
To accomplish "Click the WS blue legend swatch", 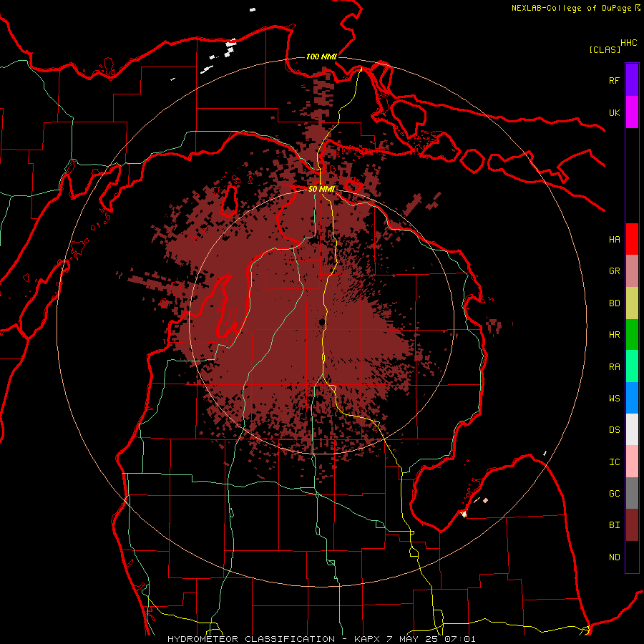I will [x=632, y=398].
